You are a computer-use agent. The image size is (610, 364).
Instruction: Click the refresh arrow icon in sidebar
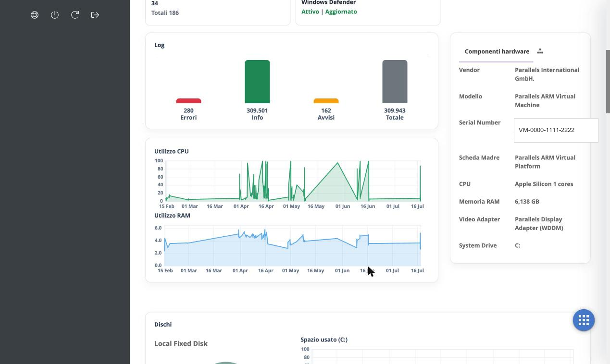[x=75, y=15]
